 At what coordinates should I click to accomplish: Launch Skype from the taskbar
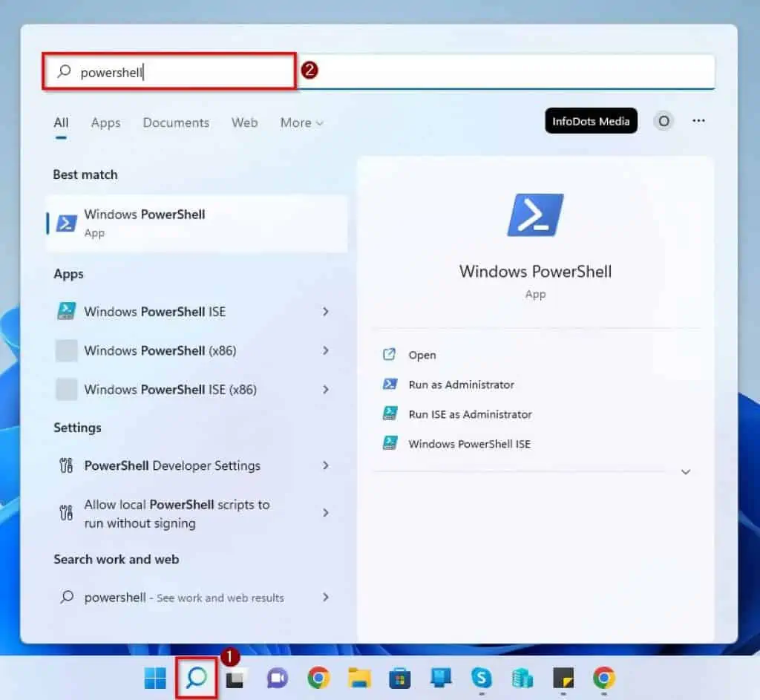tap(482, 678)
